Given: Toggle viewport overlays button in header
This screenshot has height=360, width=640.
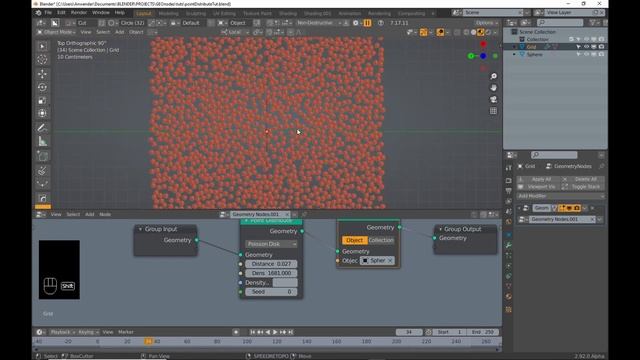Looking at the screenshot, I should [441, 32].
